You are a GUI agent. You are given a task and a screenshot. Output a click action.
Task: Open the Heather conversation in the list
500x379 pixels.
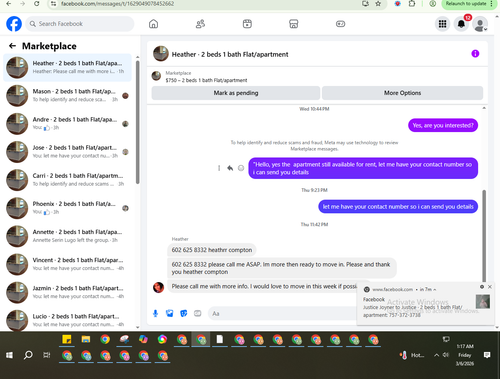[x=68, y=67]
